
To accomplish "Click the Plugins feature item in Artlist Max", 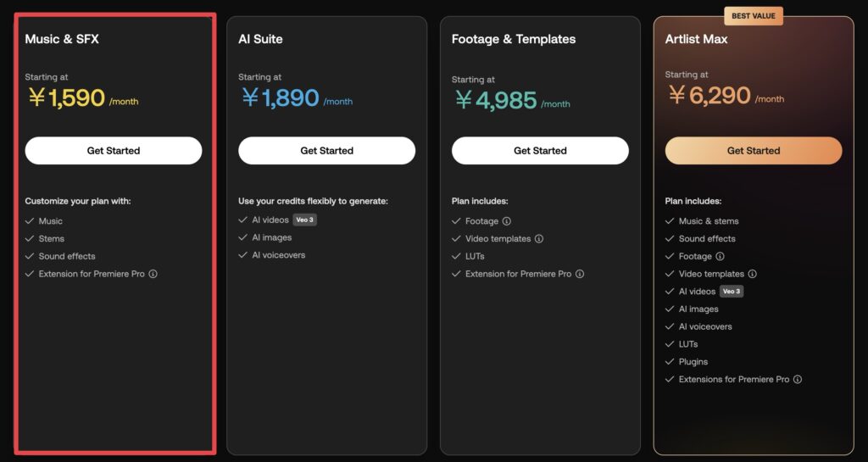I will (687, 362).
